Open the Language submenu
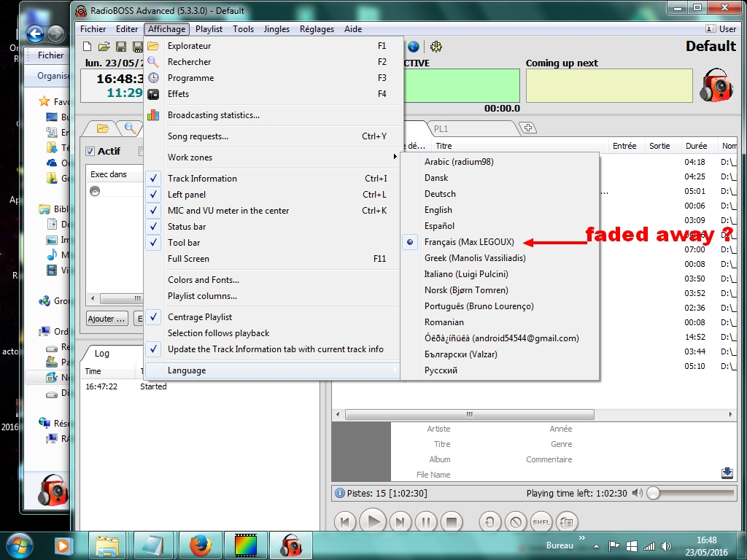 coord(271,370)
